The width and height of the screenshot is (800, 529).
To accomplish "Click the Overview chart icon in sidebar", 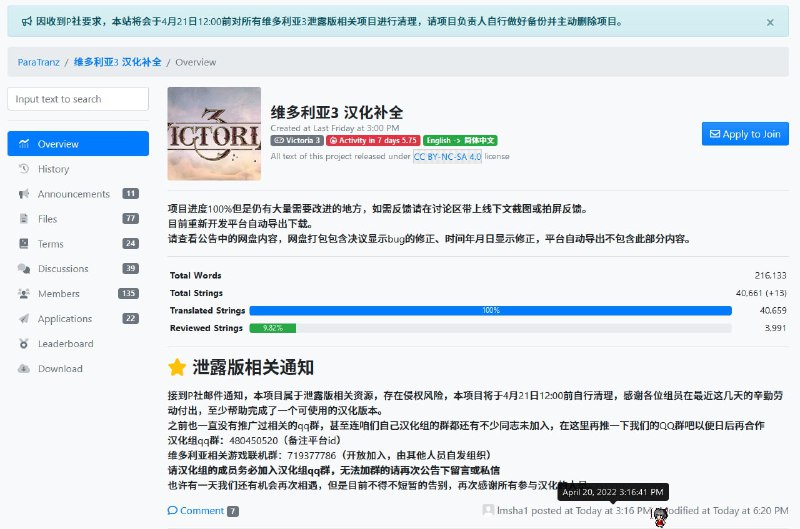I will coord(23,144).
